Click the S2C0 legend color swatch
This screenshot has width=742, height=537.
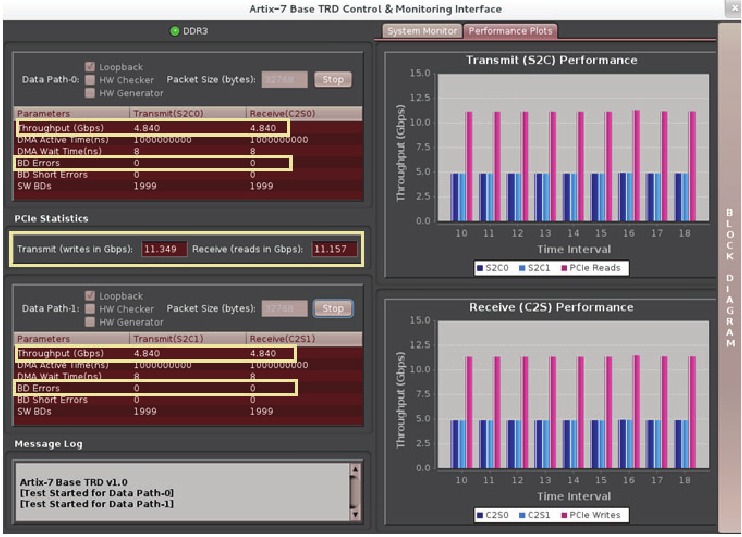coord(480,268)
